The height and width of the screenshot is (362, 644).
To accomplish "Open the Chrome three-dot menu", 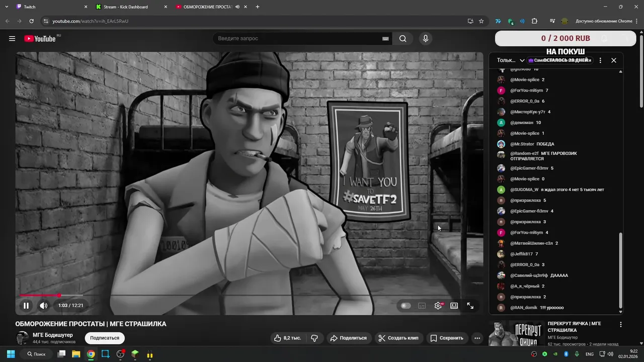I will [x=638, y=21].
